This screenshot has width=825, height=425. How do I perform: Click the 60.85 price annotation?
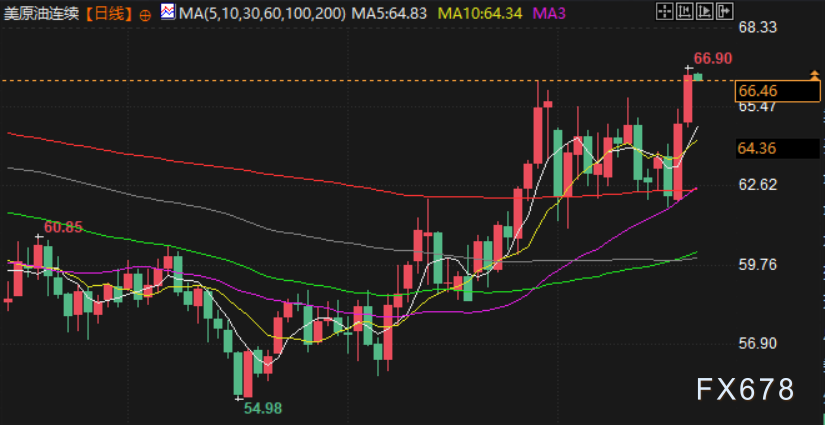coord(62,227)
